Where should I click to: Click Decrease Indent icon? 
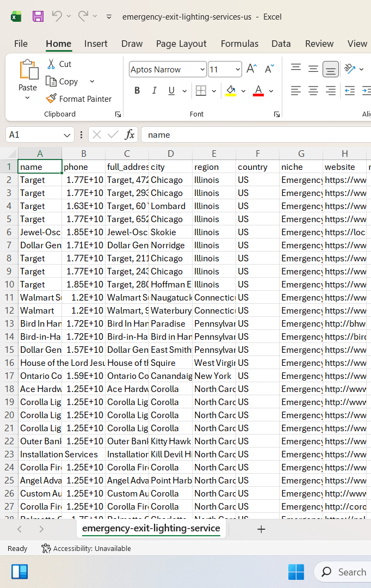[x=350, y=91]
